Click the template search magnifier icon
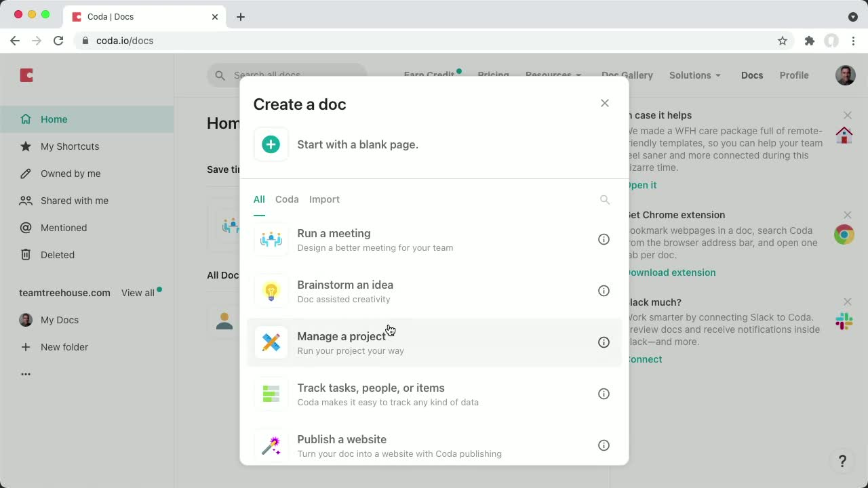868x488 pixels. point(604,199)
